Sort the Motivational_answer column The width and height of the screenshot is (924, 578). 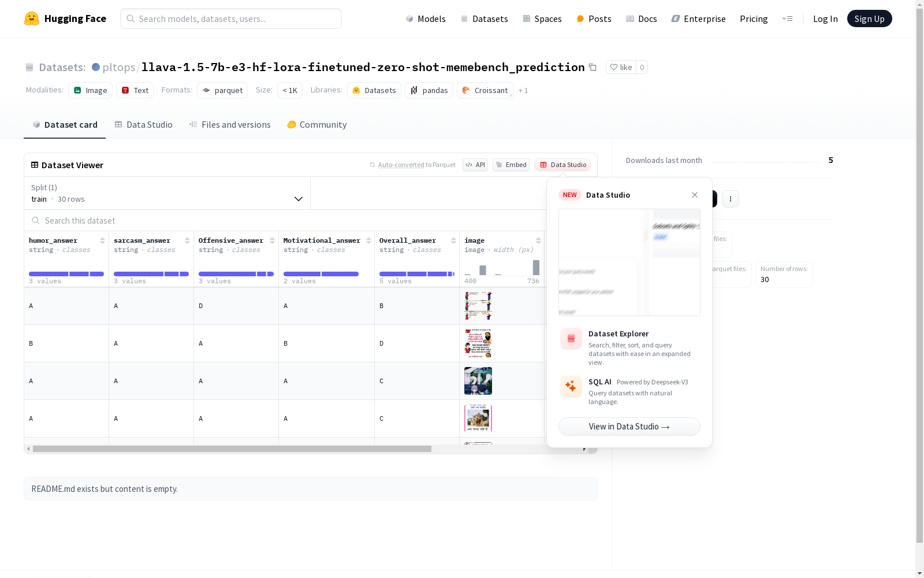click(x=368, y=240)
